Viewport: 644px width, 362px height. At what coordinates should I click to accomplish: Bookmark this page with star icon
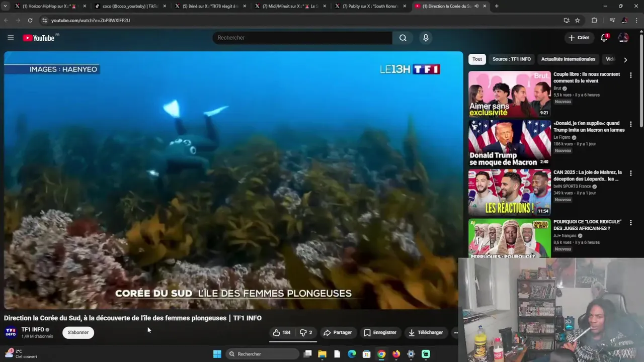point(578,20)
